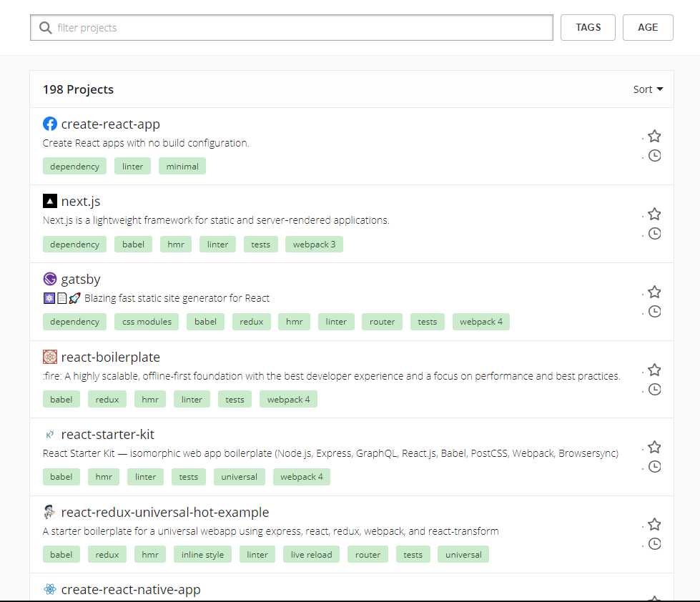Image resolution: width=700 pixels, height=602 pixels.
Task: Select the hmr tag on next.js
Action: (176, 245)
